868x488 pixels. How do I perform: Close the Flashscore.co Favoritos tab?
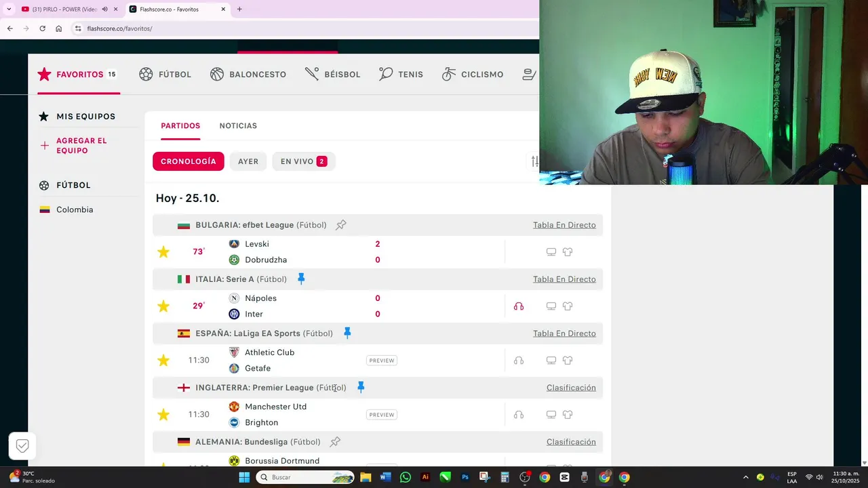point(224,9)
